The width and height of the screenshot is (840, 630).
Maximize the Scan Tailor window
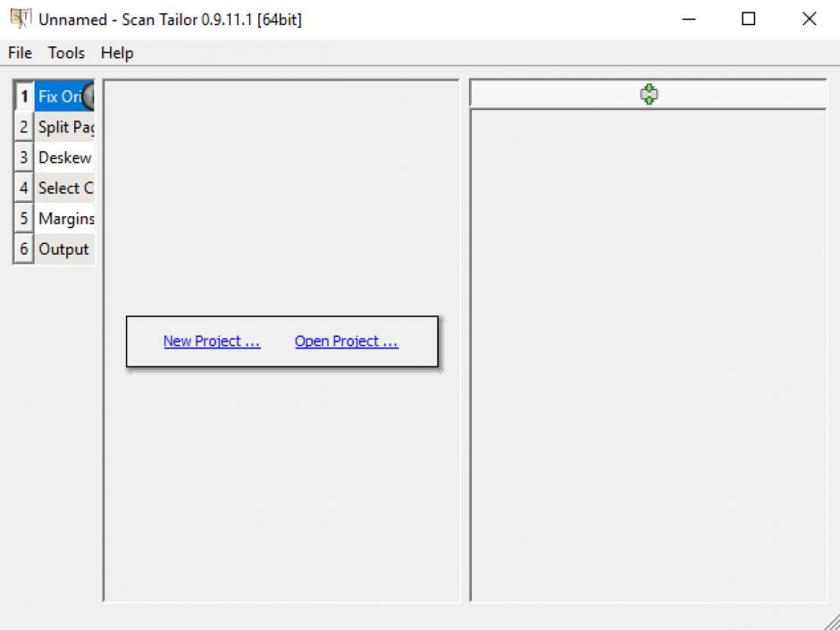(749, 19)
